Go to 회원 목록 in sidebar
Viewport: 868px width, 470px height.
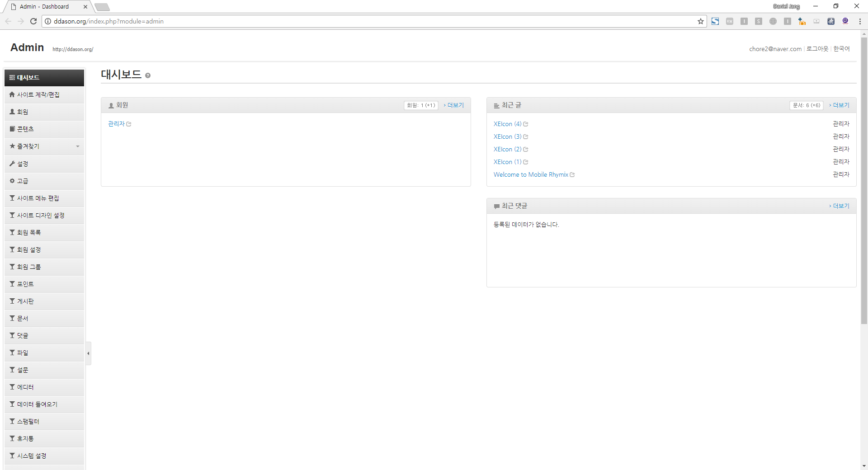pos(29,233)
